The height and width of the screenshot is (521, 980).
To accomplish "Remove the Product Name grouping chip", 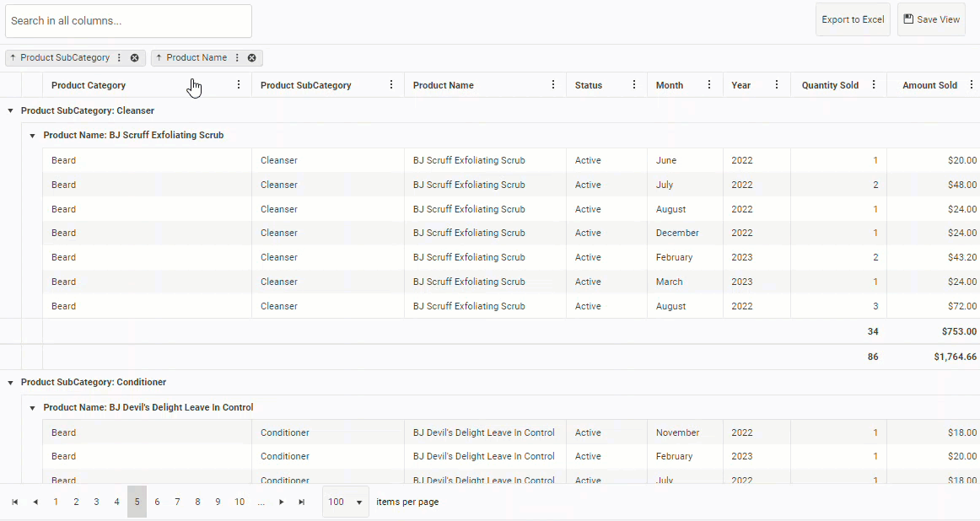I will pyautogui.click(x=252, y=58).
